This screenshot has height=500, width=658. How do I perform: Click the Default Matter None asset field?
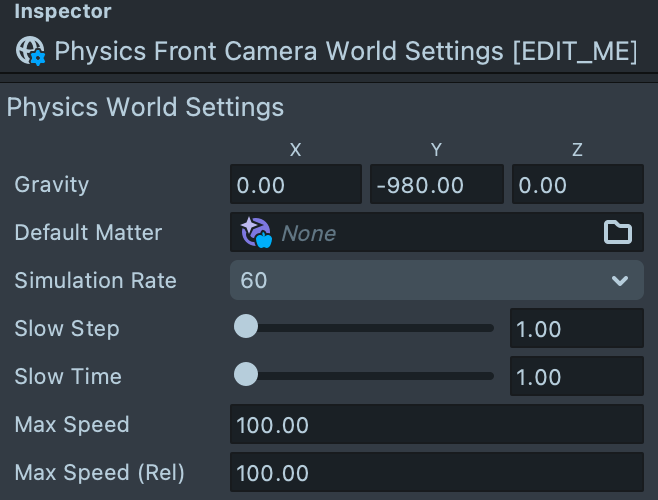[430, 233]
